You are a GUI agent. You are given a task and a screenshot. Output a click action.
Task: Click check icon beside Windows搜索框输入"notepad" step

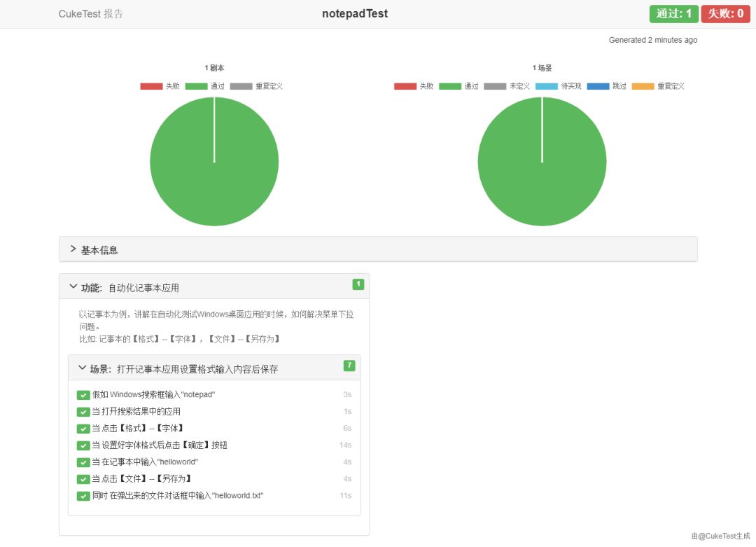(x=83, y=395)
